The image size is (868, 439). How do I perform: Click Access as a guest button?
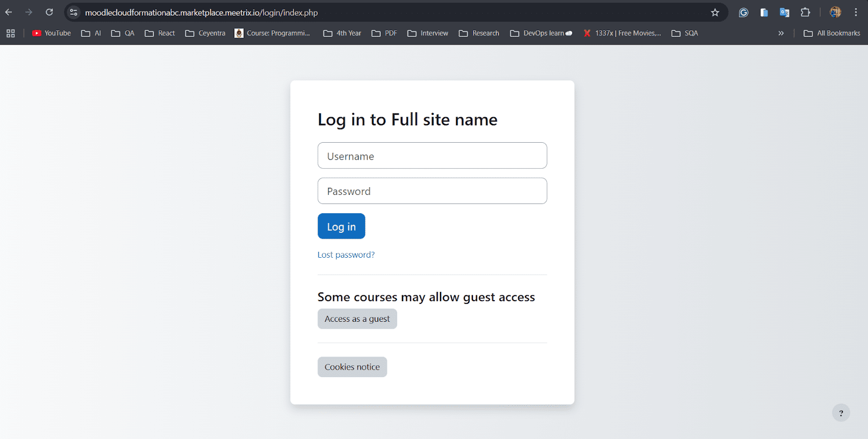point(358,319)
